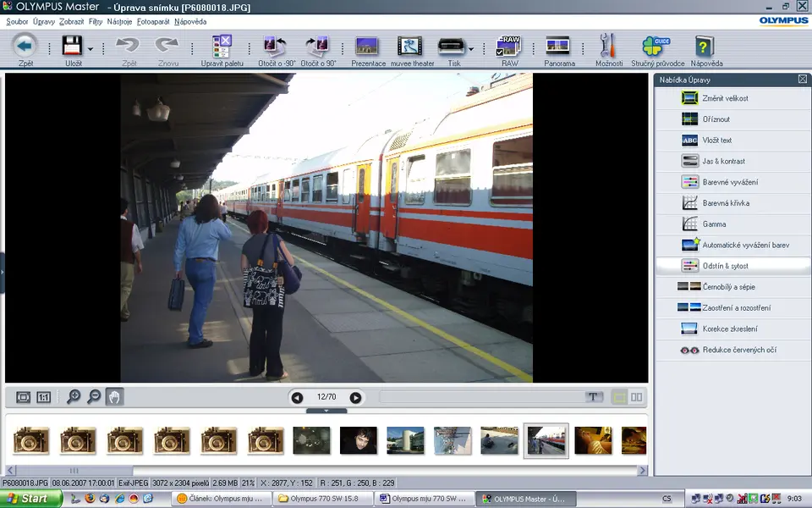Go to next image with forward arrow
Viewport: 812px width, 508px height.
tap(355, 397)
